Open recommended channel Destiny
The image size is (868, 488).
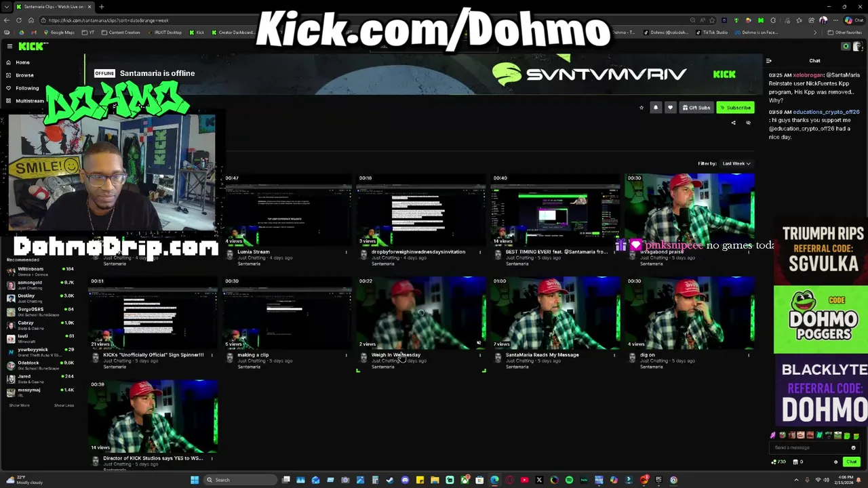click(x=41, y=298)
